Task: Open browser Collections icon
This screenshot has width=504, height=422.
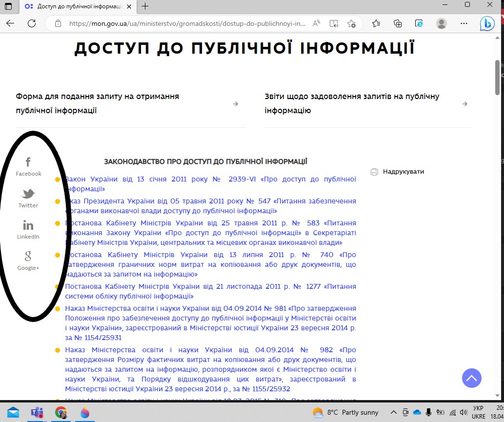Action: [398, 23]
